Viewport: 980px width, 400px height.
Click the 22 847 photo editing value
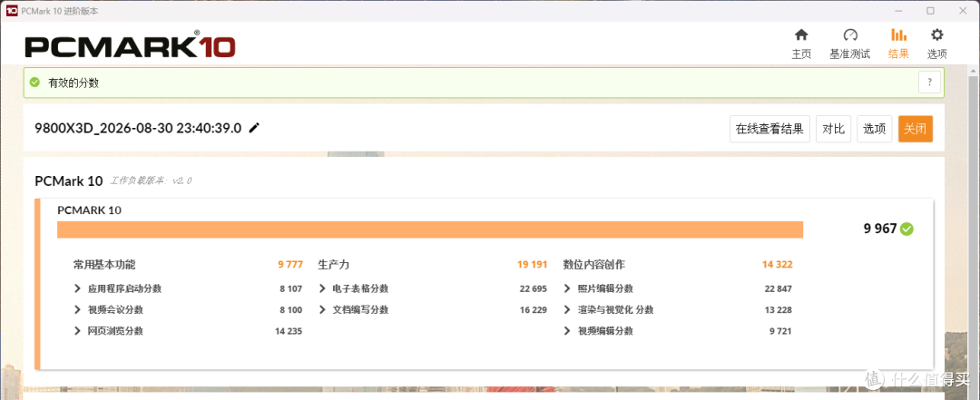pyautogui.click(x=779, y=288)
